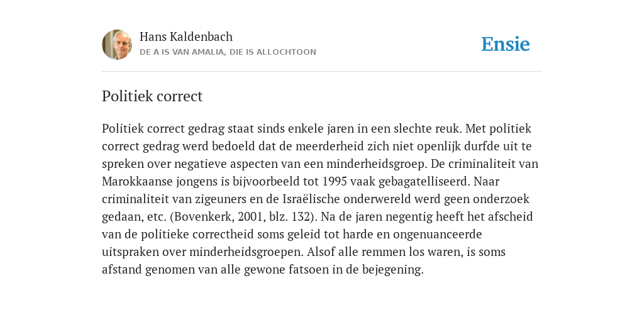Click the horizontal divider below the author header
This screenshot has width=644, height=322.
[x=322, y=72]
